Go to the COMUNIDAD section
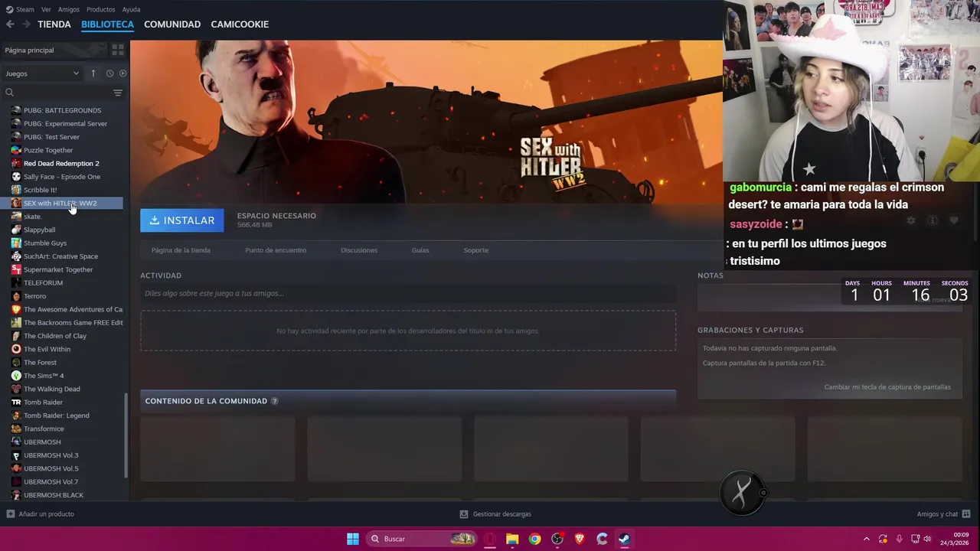This screenshot has width=980, height=551. pyautogui.click(x=172, y=24)
